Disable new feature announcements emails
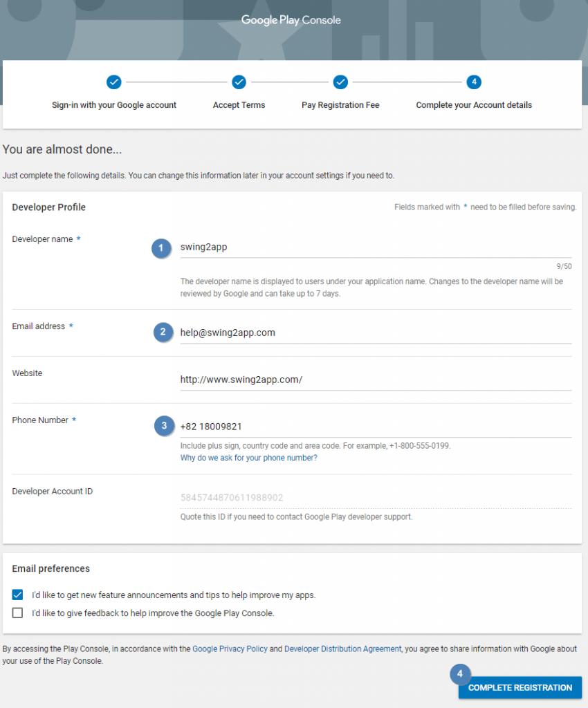Viewport: 588px width, 708px height. (x=17, y=595)
